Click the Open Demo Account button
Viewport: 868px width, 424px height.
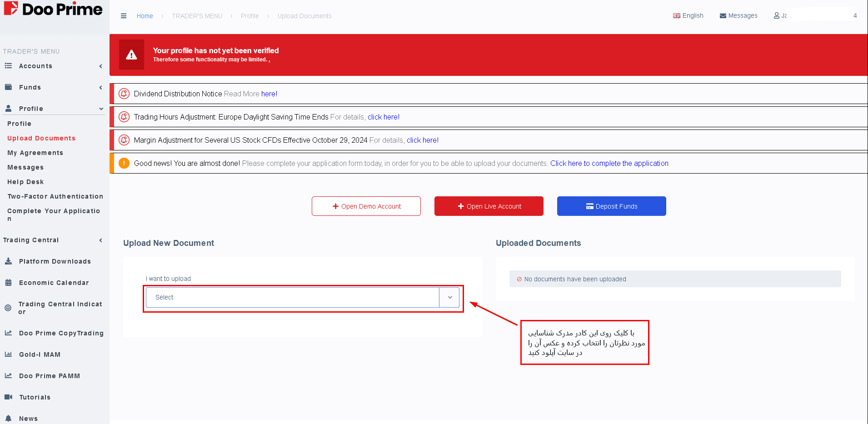coord(366,206)
